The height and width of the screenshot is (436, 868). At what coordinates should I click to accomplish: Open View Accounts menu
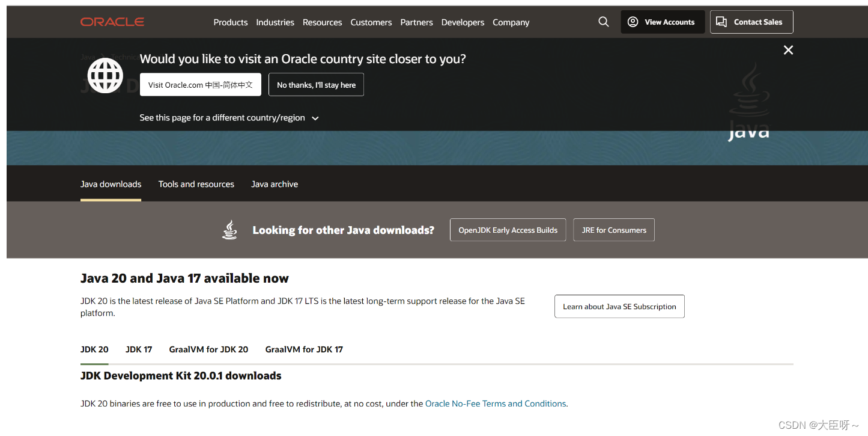663,22
